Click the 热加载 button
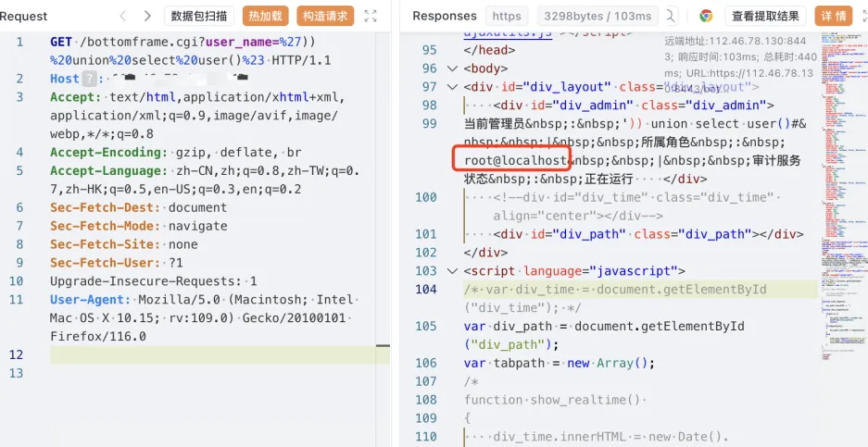The width and height of the screenshot is (868, 447). coord(265,16)
